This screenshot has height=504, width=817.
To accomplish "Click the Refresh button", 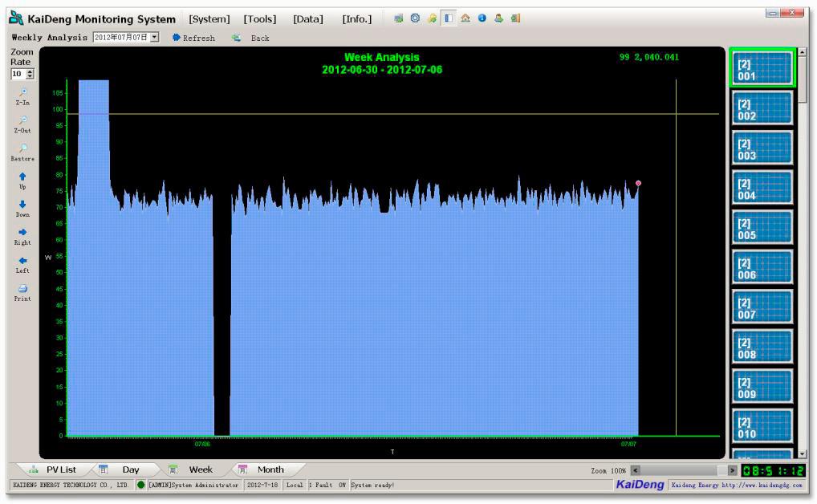I will 194,38.
